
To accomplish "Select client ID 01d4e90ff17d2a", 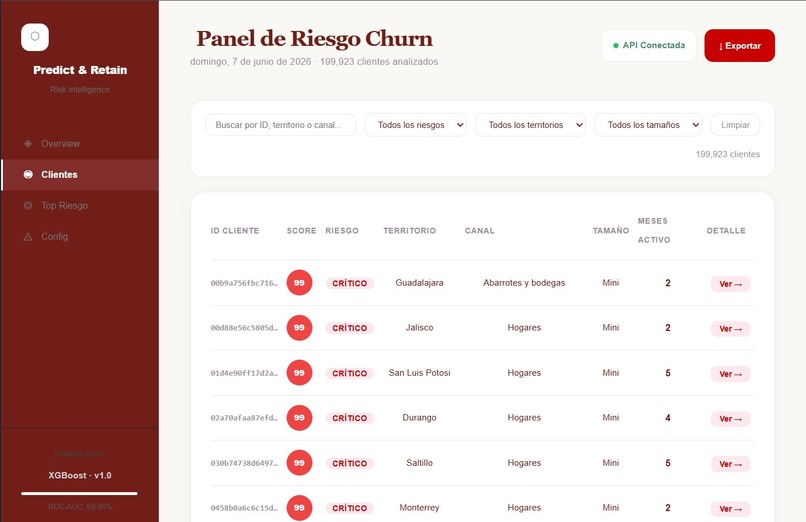I will coord(244,373).
